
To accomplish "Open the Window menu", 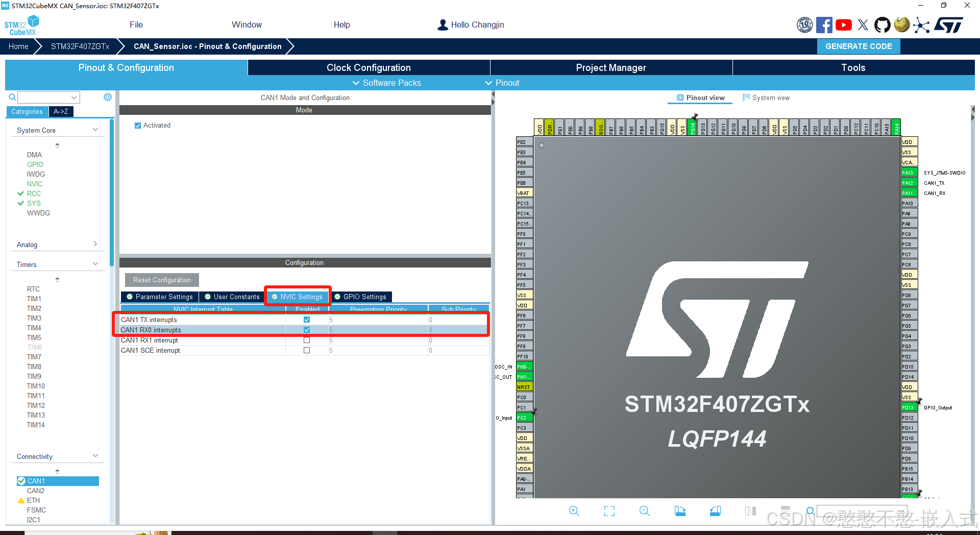I will point(247,25).
